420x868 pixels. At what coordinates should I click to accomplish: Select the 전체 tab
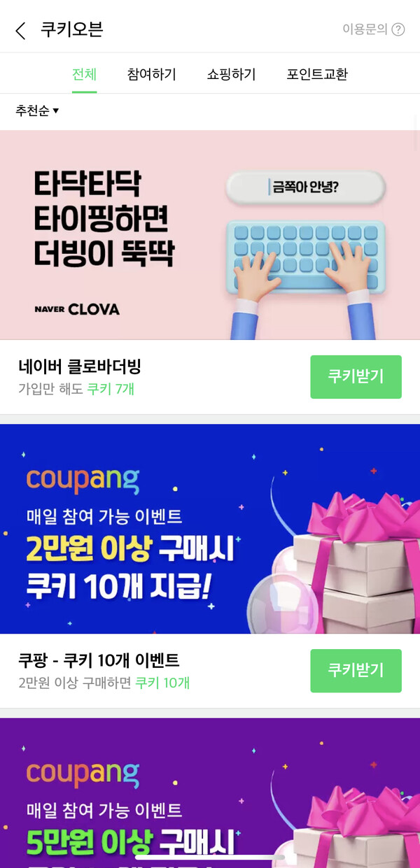(84, 74)
